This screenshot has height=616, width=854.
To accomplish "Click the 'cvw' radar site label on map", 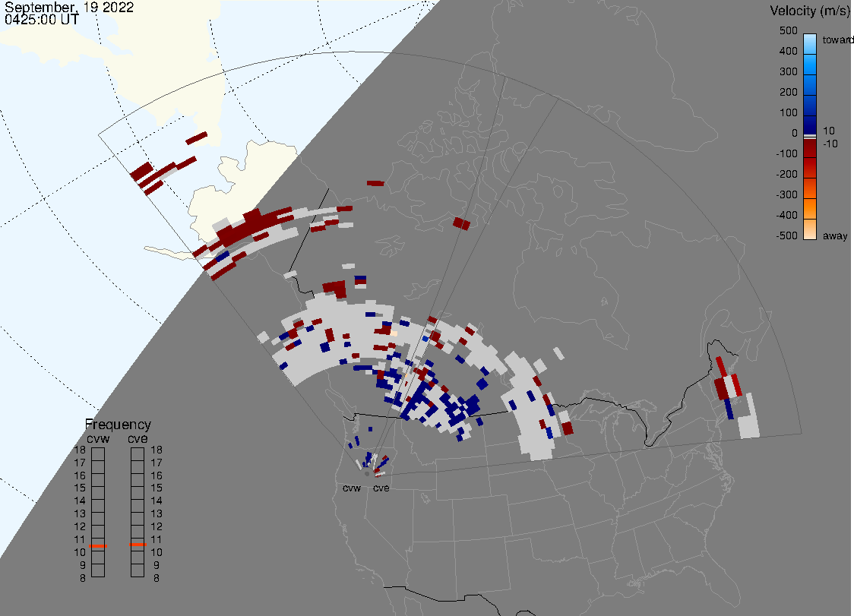I will tap(352, 488).
